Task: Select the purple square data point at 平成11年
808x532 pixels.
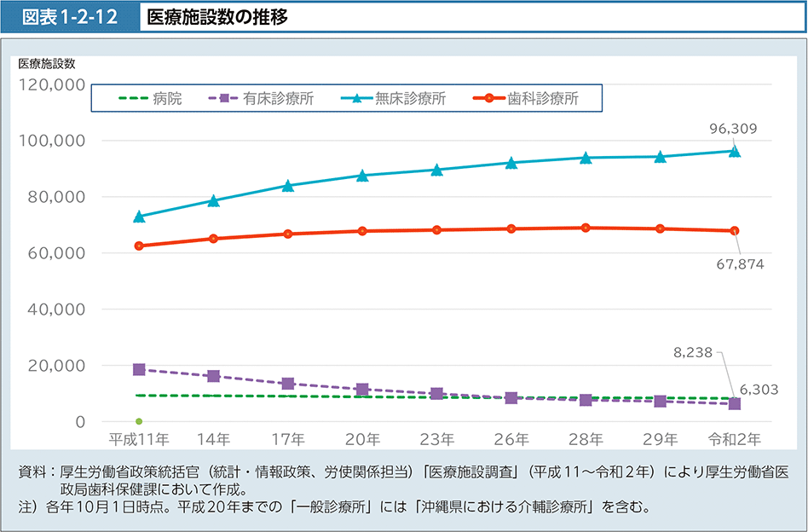Action: 139,369
